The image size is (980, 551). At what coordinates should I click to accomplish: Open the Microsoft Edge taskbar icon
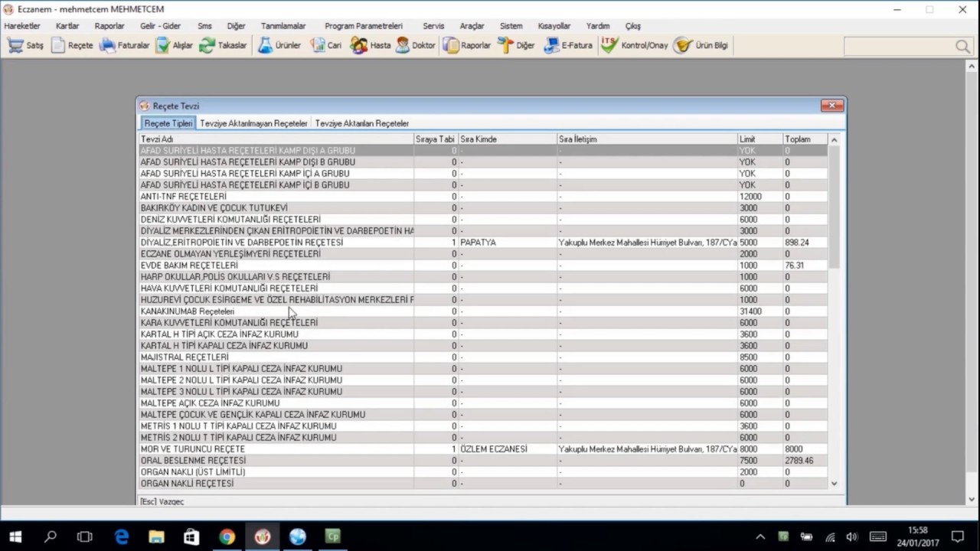tap(121, 536)
